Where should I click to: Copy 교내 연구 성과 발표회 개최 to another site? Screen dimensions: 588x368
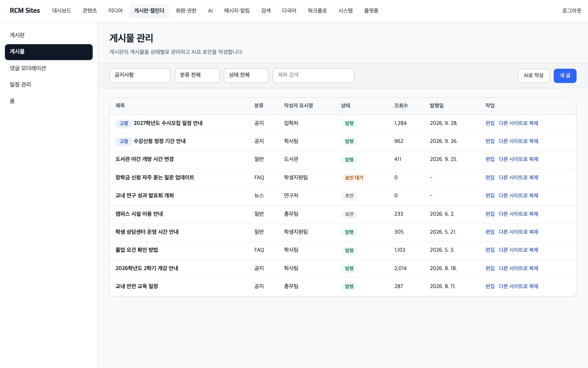[518, 196]
